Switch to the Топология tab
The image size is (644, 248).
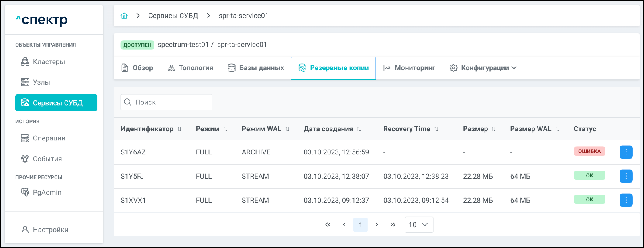pyautogui.click(x=190, y=68)
